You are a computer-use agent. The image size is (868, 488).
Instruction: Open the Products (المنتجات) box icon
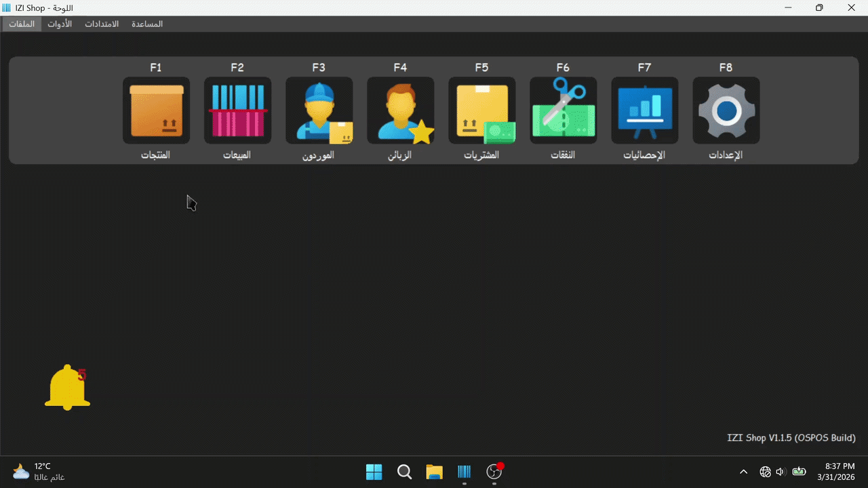pyautogui.click(x=157, y=110)
